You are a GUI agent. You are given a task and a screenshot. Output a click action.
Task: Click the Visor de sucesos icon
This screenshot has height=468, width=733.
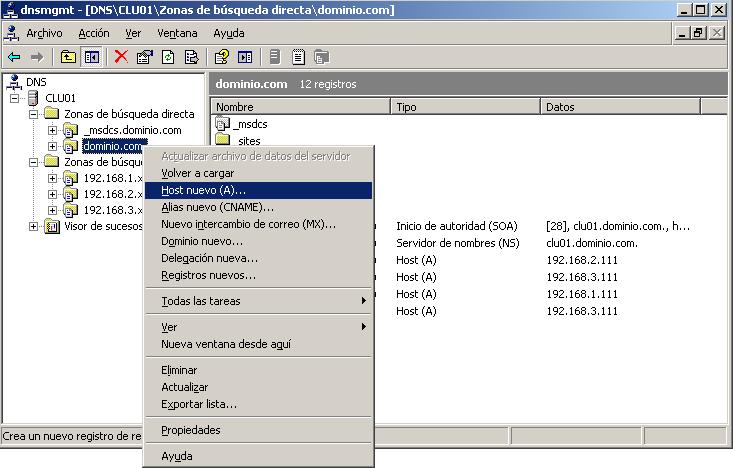(x=52, y=227)
